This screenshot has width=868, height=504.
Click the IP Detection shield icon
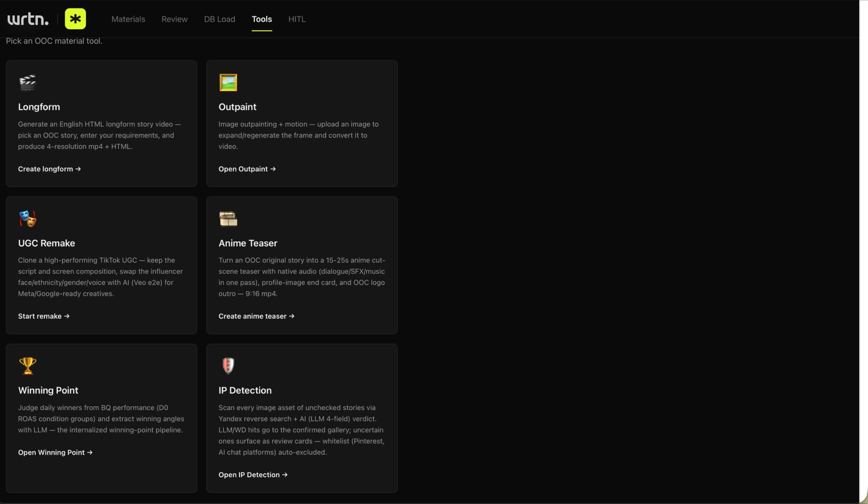(x=228, y=366)
